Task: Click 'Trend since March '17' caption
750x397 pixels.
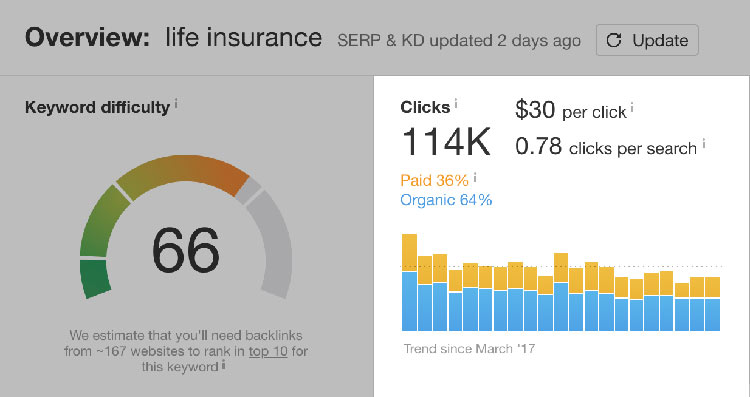Action: click(470, 349)
